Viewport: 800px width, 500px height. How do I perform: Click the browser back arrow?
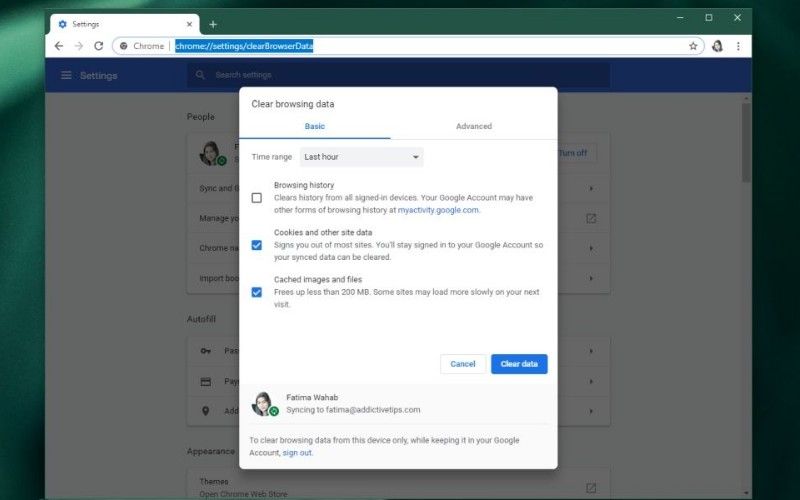point(59,46)
